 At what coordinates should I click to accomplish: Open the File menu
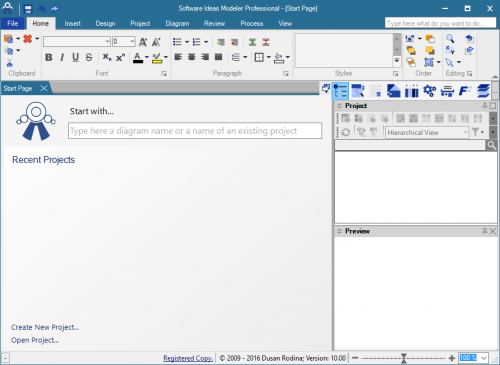[x=13, y=23]
